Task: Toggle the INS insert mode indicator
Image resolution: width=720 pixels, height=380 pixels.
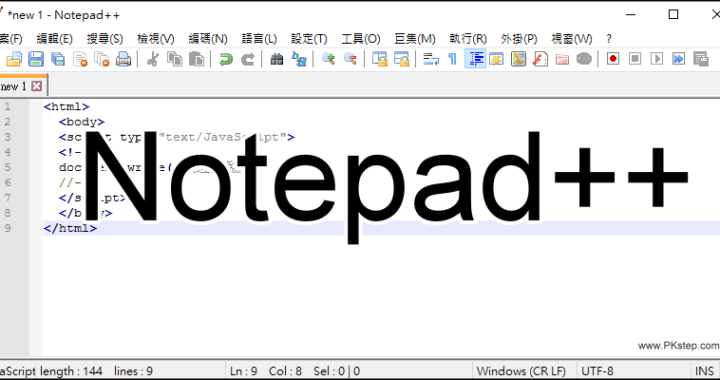Action: (x=704, y=371)
